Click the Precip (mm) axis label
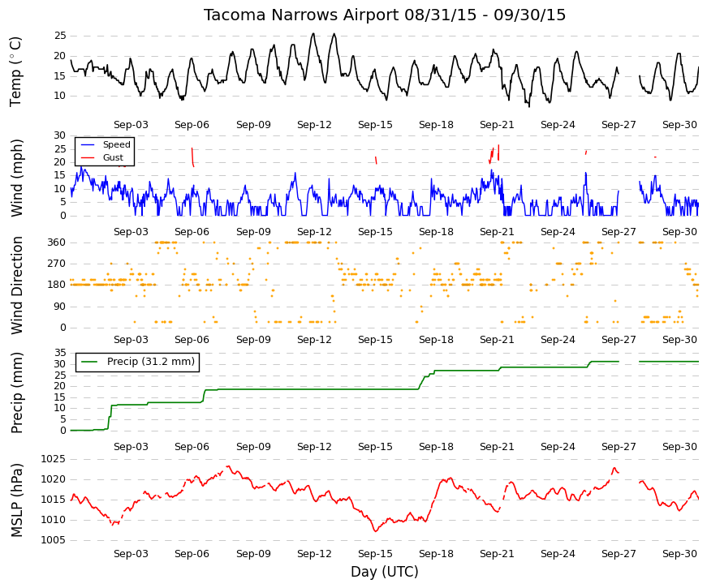The image size is (707, 588). click(16, 393)
